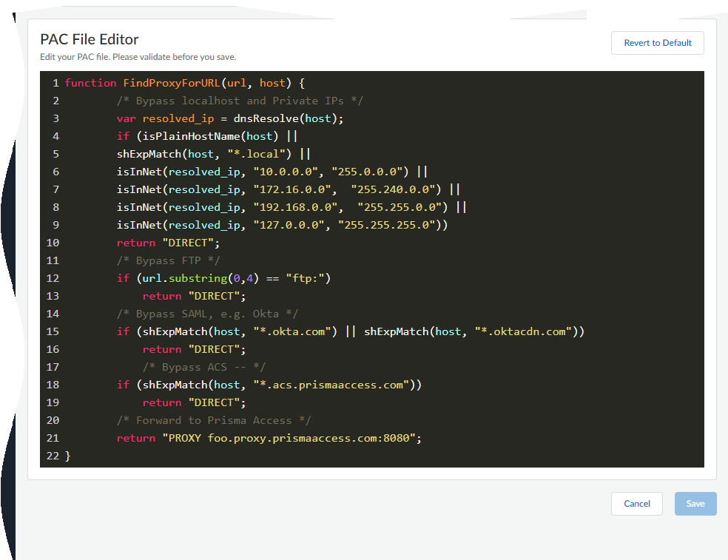Image resolution: width=728 pixels, height=560 pixels.
Task: Click line number 10 in the gutter
Action: 53,243
